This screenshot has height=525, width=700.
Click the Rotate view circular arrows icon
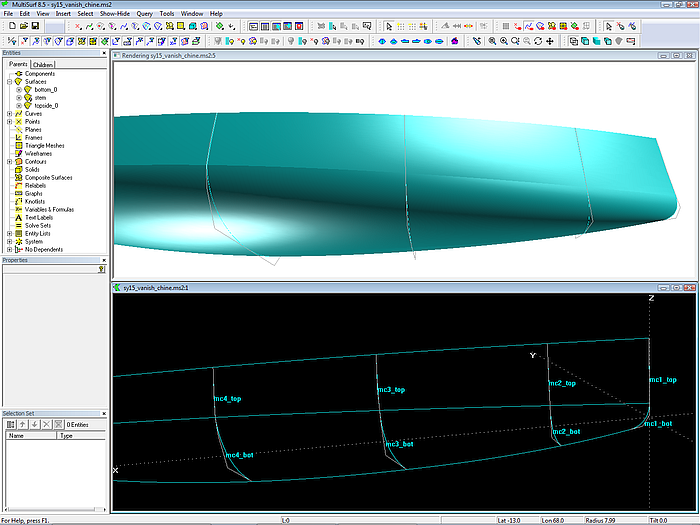click(x=538, y=41)
